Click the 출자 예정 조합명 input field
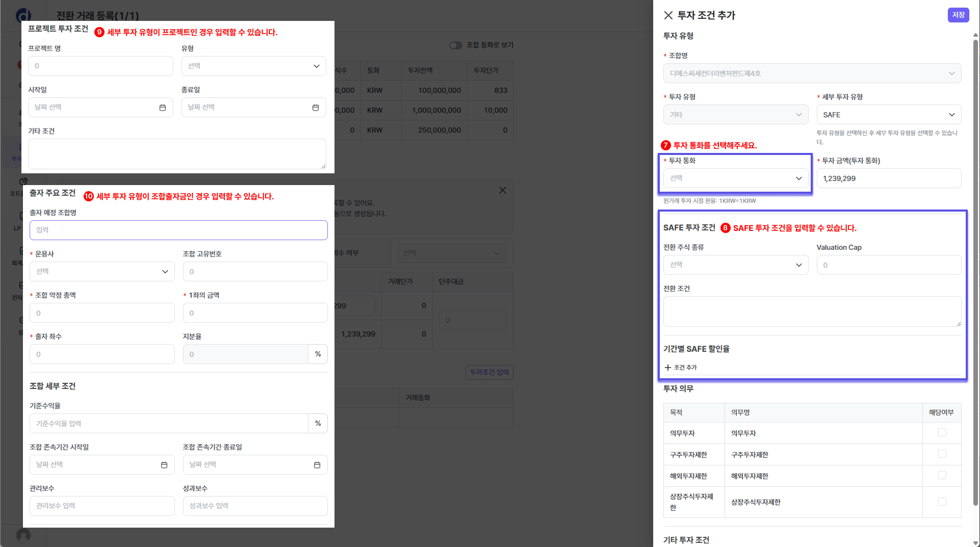This screenshot has height=547, width=980. 178,230
